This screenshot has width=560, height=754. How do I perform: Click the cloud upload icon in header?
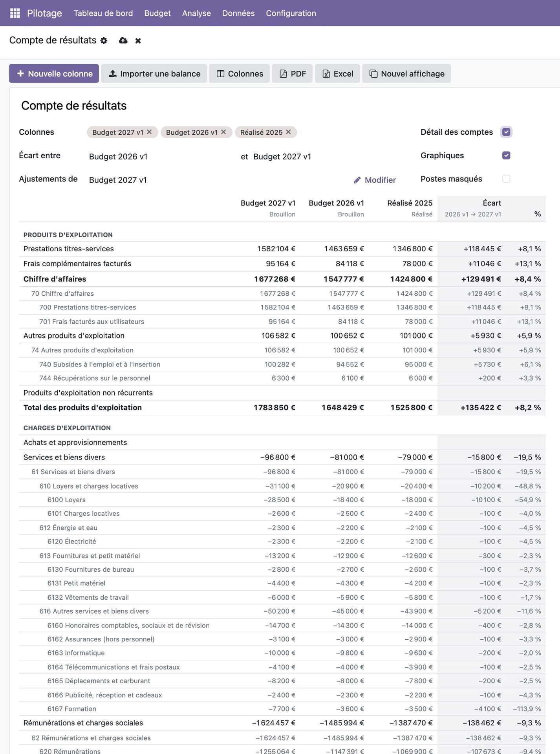pyautogui.click(x=123, y=40)
